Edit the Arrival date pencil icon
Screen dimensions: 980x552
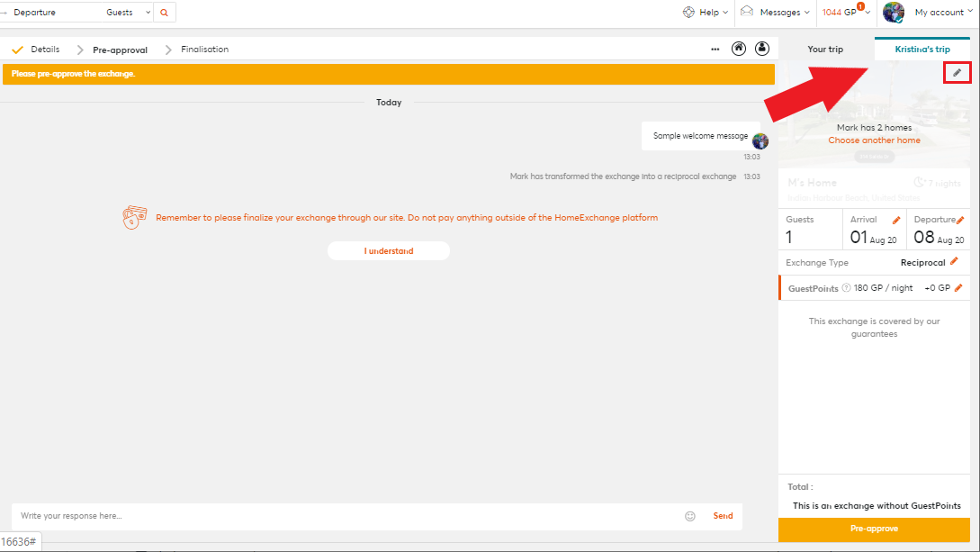tap(896, 220)
